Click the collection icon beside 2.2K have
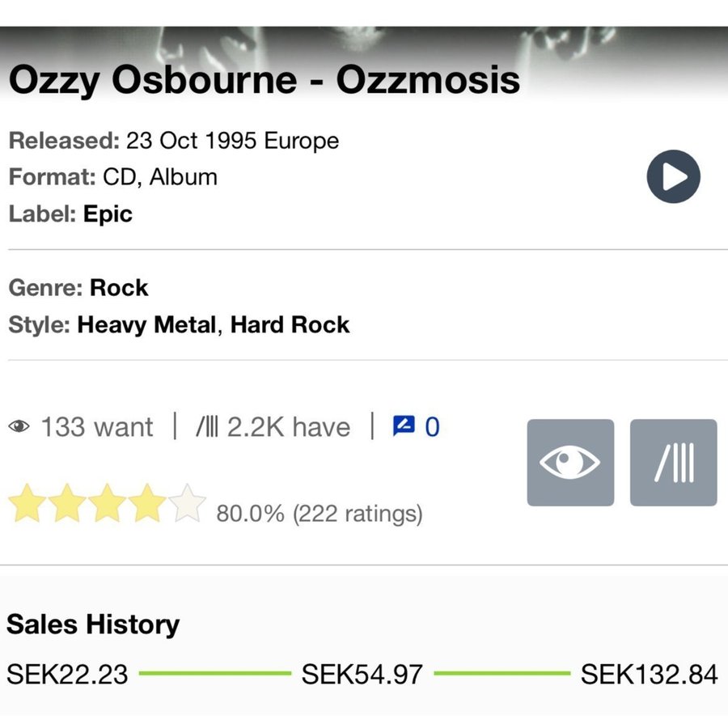The image size is (728, 728). pyautogui.click(x=206, y=426)
